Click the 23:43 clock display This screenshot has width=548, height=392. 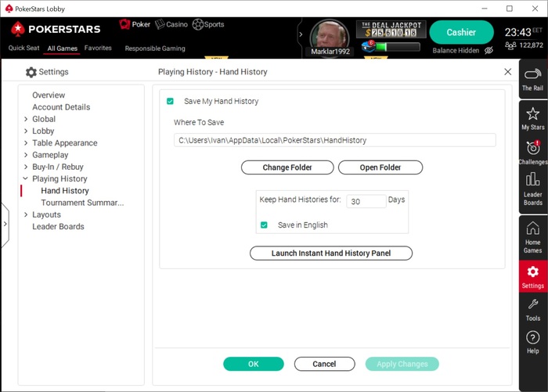(x=517, y=33)
